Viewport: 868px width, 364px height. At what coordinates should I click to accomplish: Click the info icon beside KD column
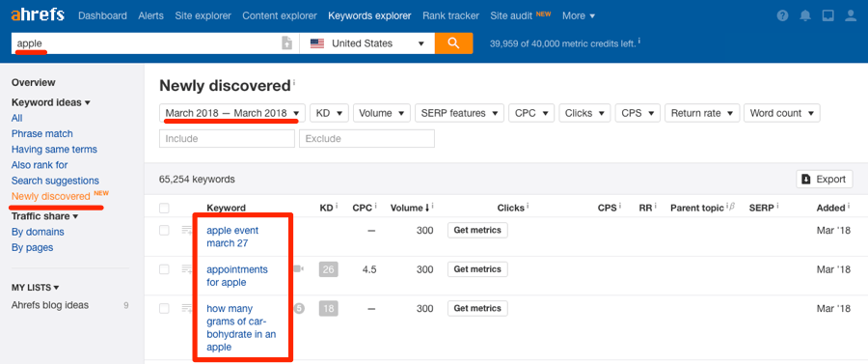click(338, 206)
